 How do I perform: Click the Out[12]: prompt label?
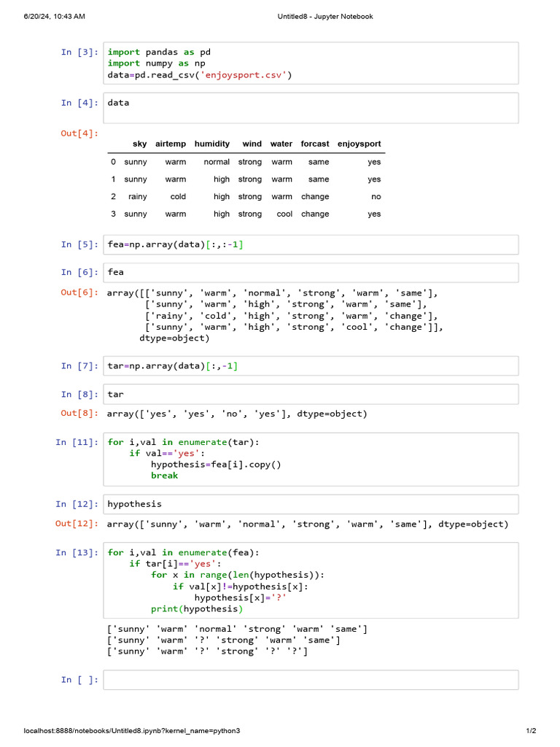click(x=77, y=524)
